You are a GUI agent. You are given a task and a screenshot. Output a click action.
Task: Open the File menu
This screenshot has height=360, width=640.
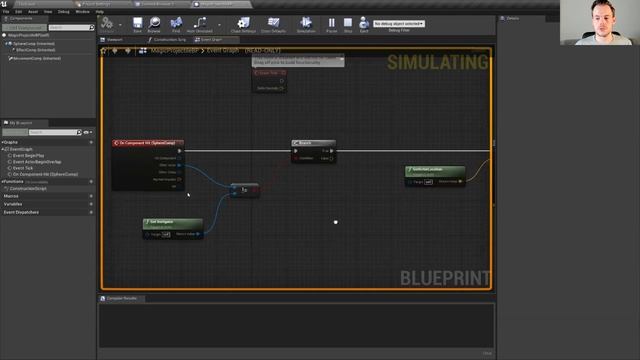(6, 12)
